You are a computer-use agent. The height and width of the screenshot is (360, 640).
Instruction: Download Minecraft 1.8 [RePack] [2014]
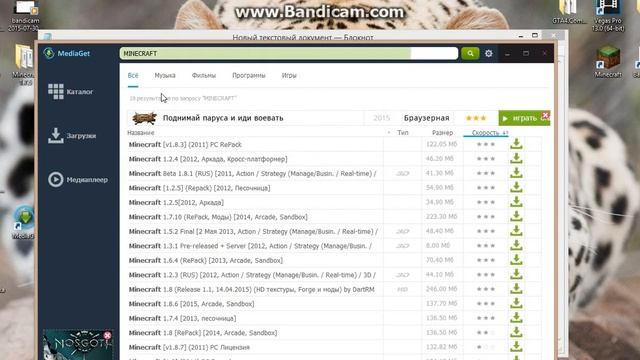[x=516, y=333]
